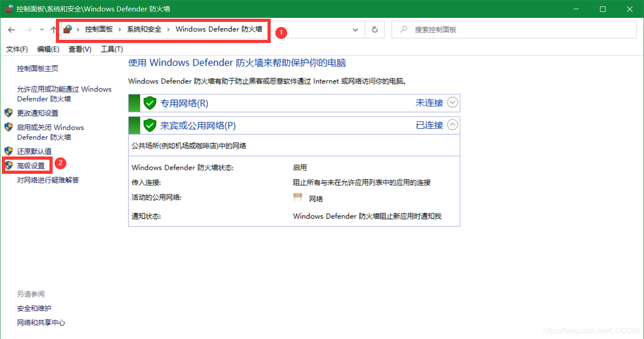
Task: Click the refresh button beside address bar
Action: point(375,30)
